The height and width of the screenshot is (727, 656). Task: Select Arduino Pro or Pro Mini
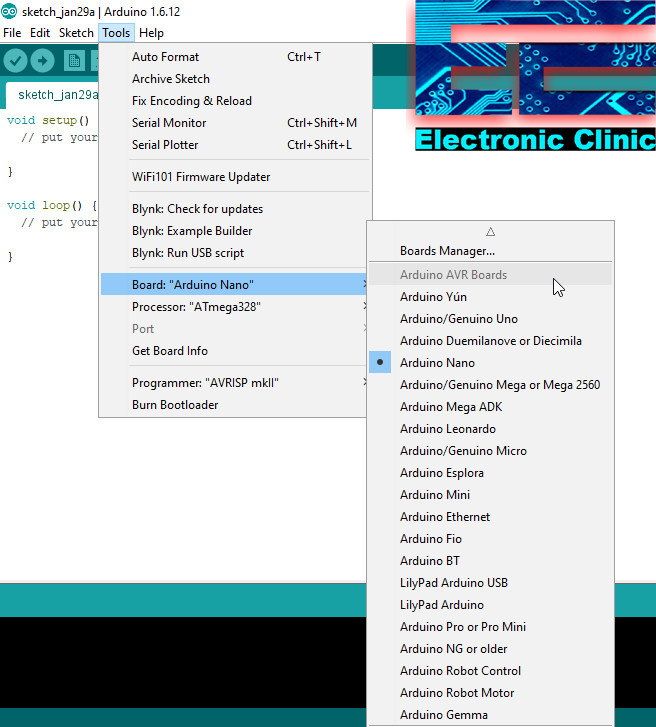pyautogui.click(x=491, y=627)
